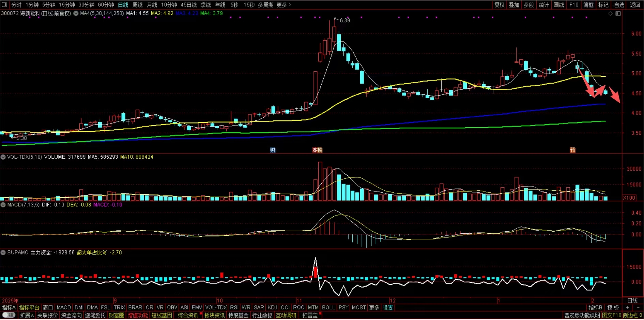644x320 pixels.
Task: Click the 2025年 year label on timeline
Action: click(x=10, y=301)
